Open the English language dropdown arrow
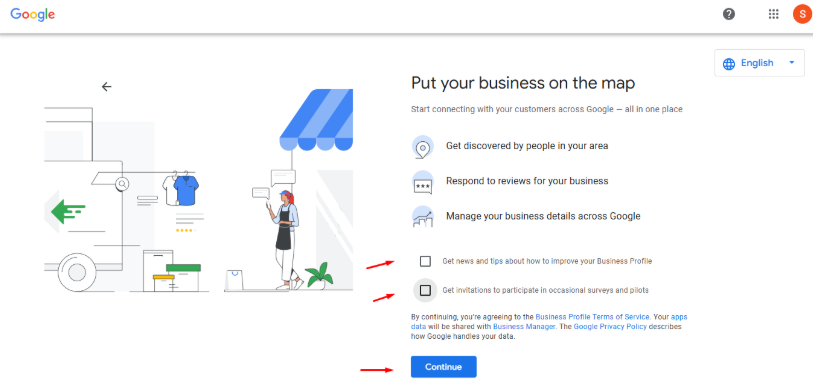 coord(792,62)
